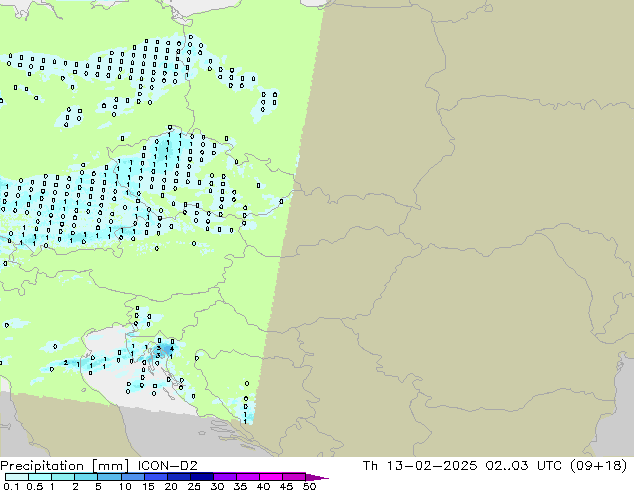
Task: Select the 45–50 mm legend color swatch
Action: (x=294, y=477)
